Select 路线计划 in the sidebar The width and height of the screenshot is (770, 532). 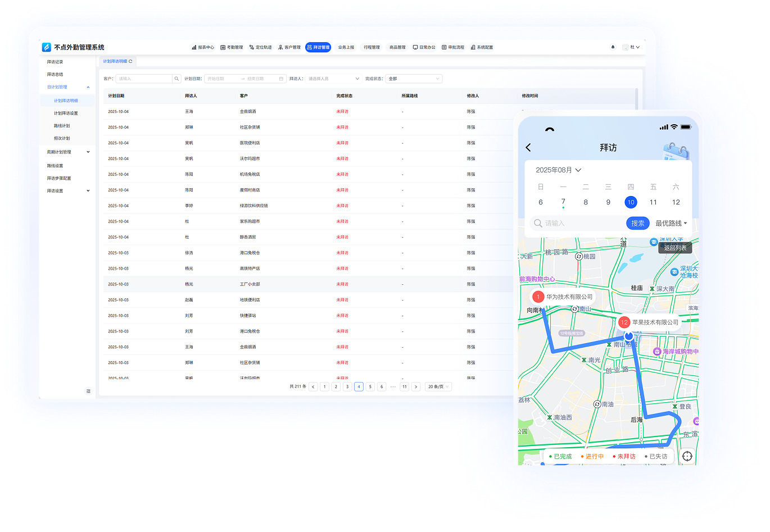(62, 126)
